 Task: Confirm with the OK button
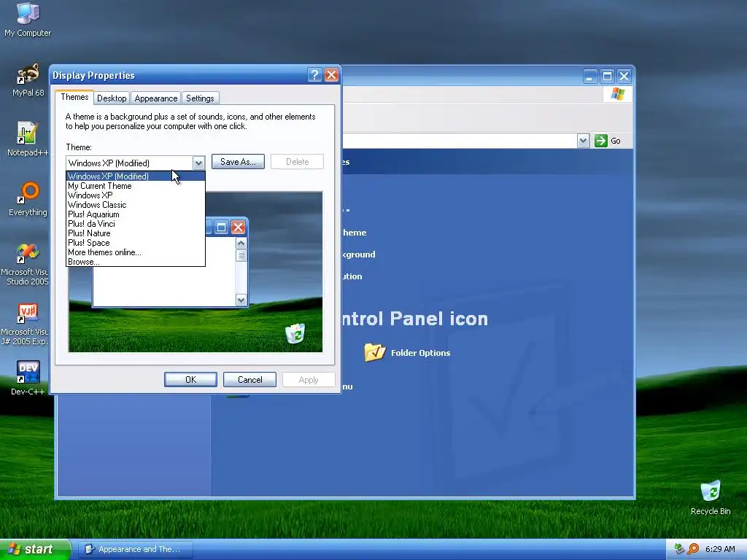point(190,379)
